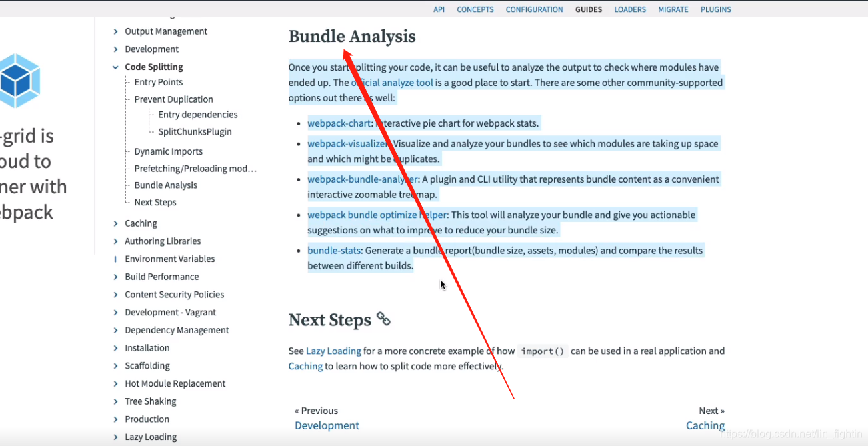
Task: Go to Prevent Duplication section
Action: pos(174,99)
